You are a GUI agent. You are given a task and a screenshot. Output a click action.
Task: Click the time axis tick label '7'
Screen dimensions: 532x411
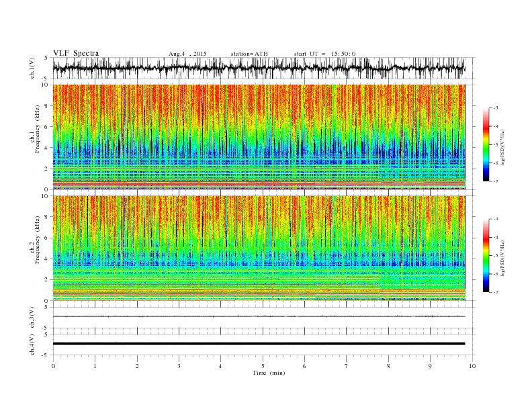tap(347, 366)
